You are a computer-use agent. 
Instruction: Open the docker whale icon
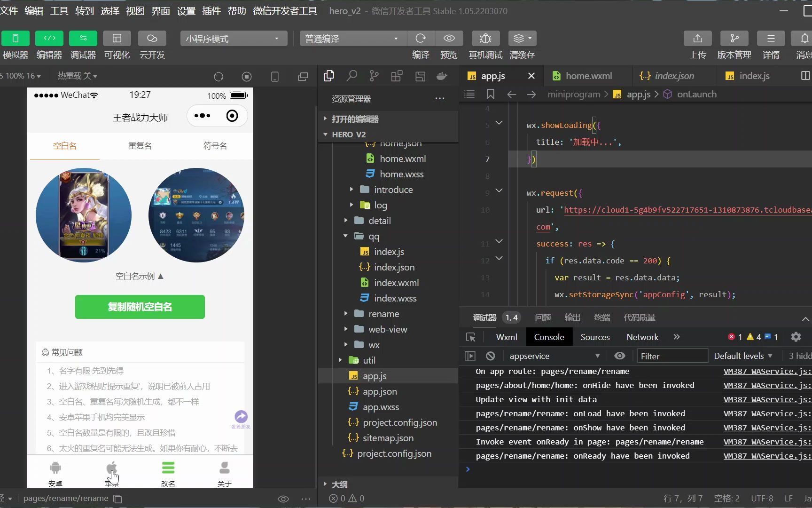point(442,76)
